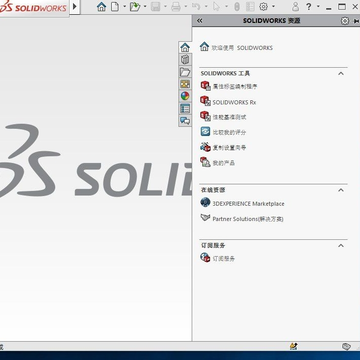Viewport: 360px width, 360px height.
Task: Switch to the View Palette tab
Action: [x=185, y=84]
